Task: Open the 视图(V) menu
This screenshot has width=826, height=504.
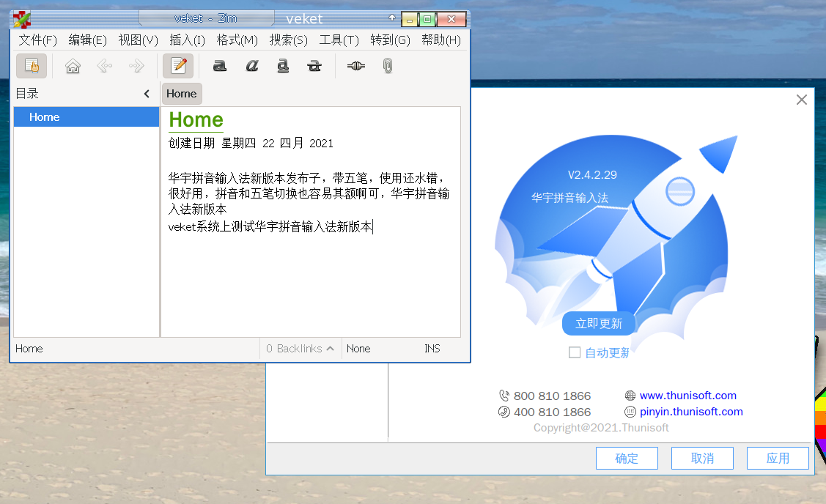Action: click(138, 40)
